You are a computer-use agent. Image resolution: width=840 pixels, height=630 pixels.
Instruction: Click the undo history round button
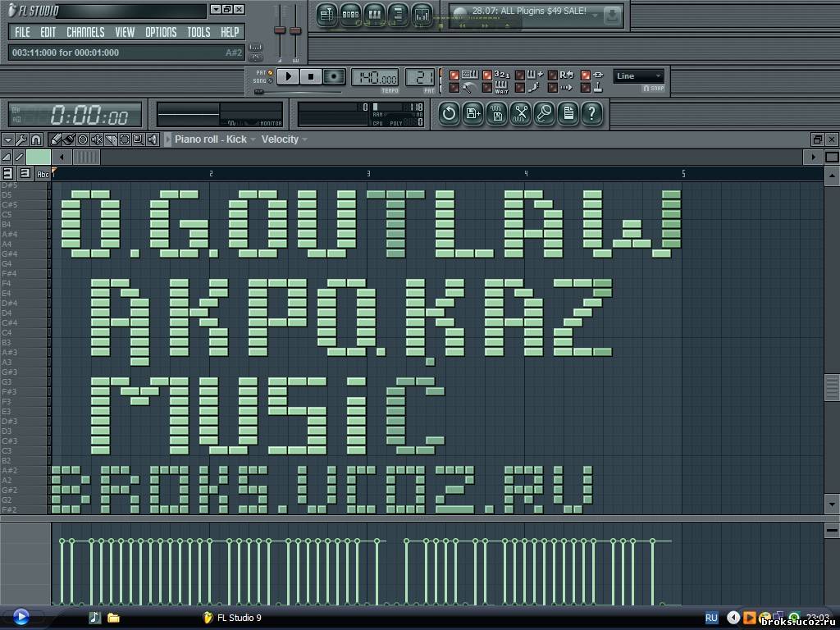(x=449, y=113)
